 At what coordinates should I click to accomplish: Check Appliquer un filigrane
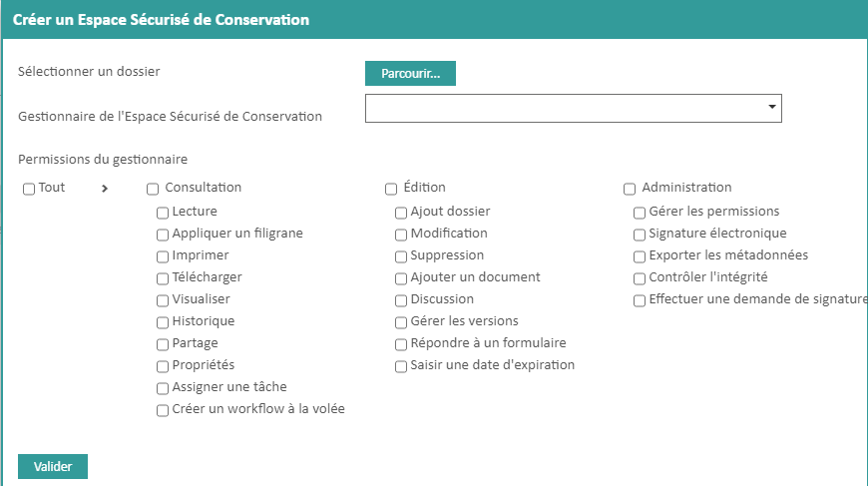click(x=163, y=235)
